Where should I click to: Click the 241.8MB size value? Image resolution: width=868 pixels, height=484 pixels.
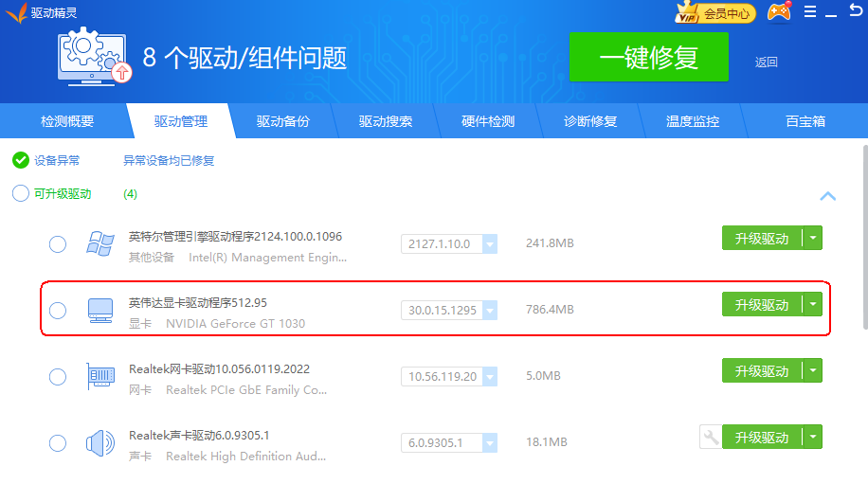click(550, 242)
